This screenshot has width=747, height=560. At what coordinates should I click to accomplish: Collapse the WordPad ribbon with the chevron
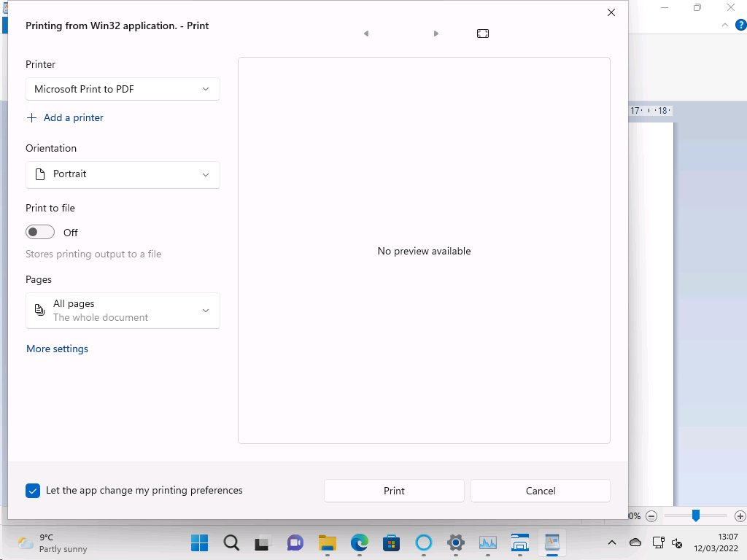725,25
